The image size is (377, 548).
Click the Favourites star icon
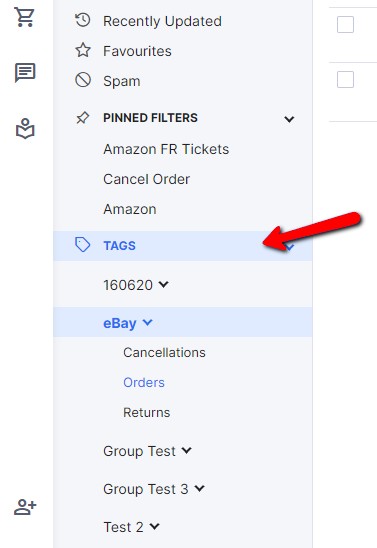pyautogui.click(x=83, y=50)
